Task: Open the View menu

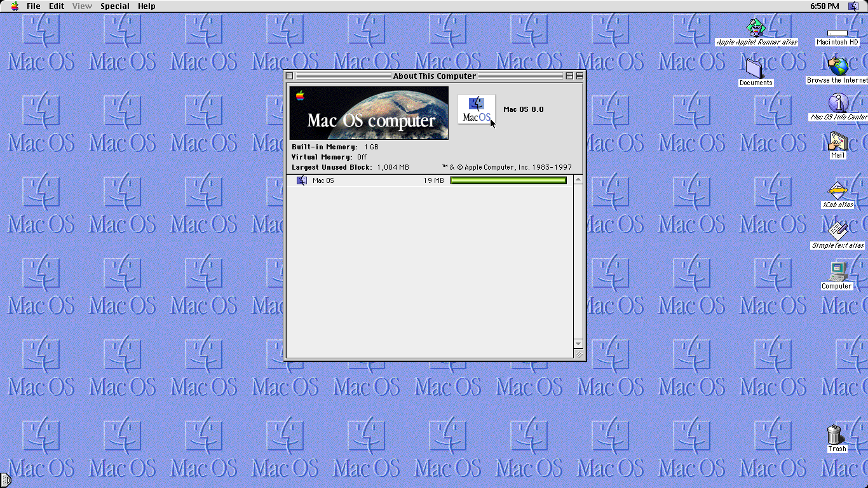Action: click(x=82, y=6)
